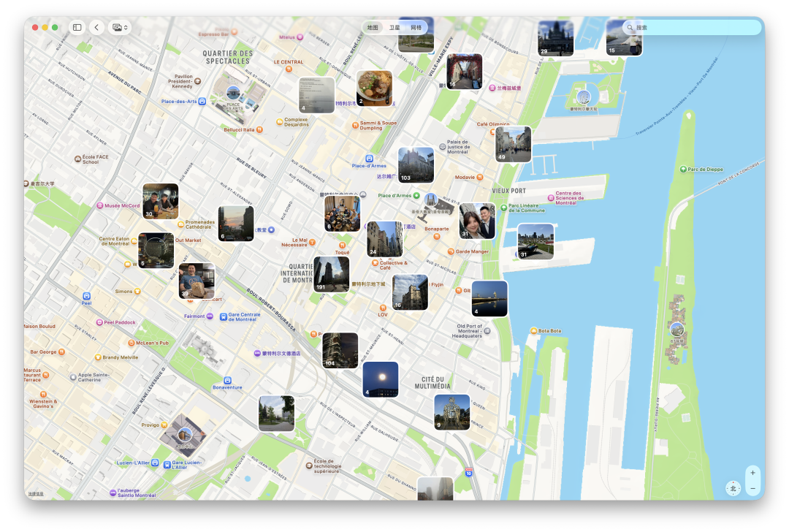Click the Peel Paddock pin
Viewport: 789px width, 532px height.
99,322
